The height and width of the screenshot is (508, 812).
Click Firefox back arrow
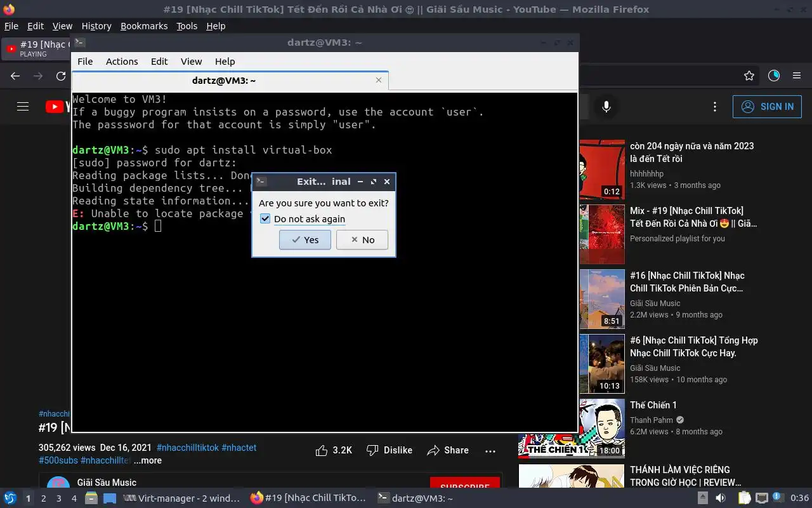point(15,76)
